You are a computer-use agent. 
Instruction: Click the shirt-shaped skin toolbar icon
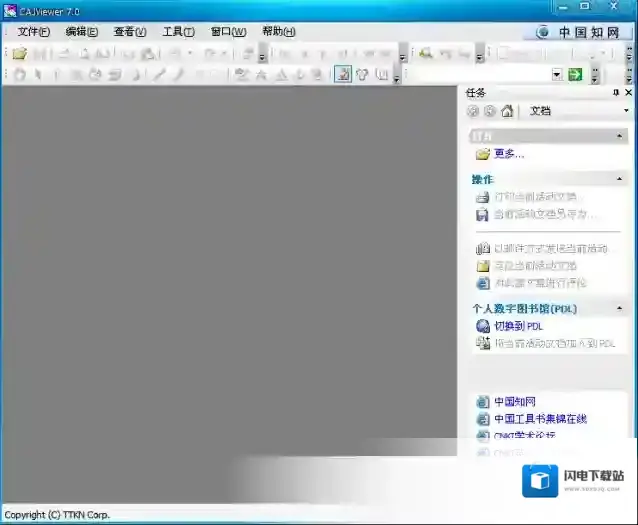tap(362, 74)
